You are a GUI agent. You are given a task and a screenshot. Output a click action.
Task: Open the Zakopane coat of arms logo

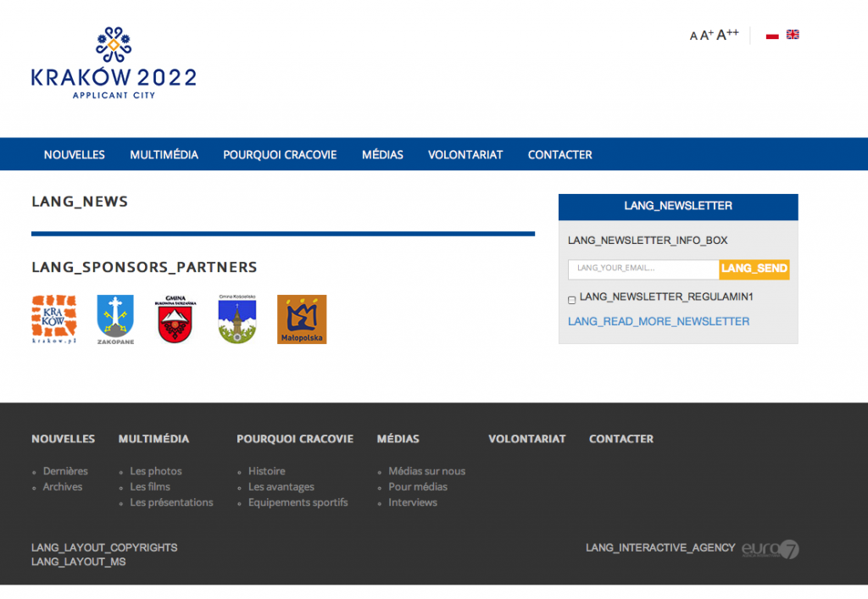pyautogui.click(x=115, y=319)
